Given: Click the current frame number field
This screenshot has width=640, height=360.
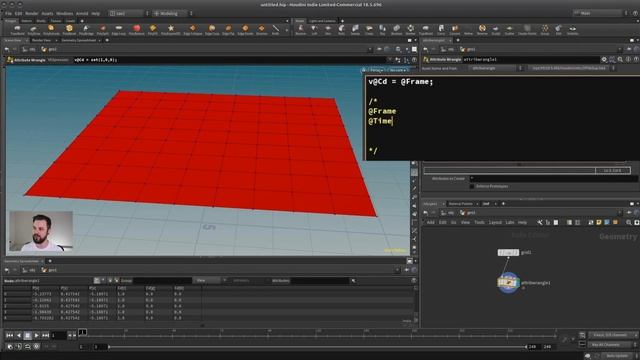Looking at the screenshot, I should 58,336.
